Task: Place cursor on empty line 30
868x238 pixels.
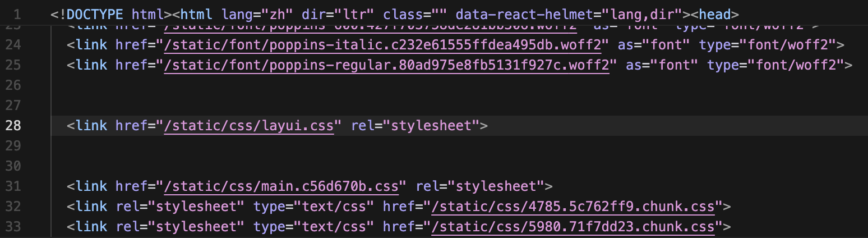Action: click(449, 166)
